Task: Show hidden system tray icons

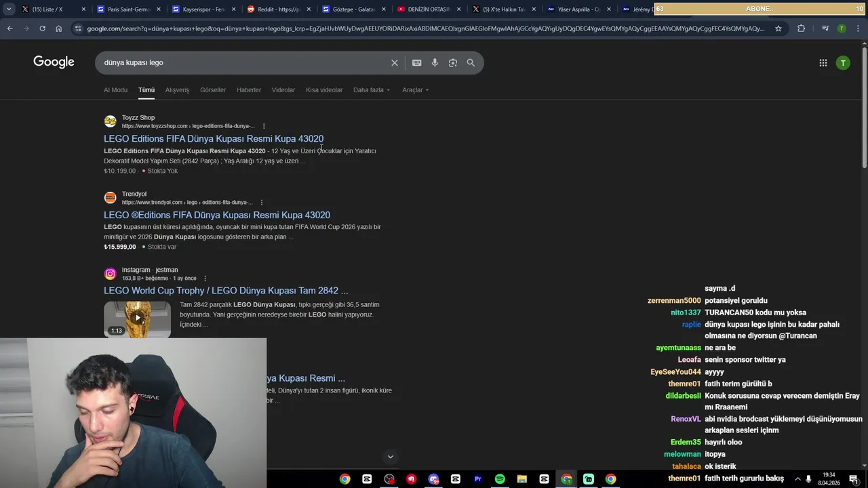Action: click(x=797, y=479)
